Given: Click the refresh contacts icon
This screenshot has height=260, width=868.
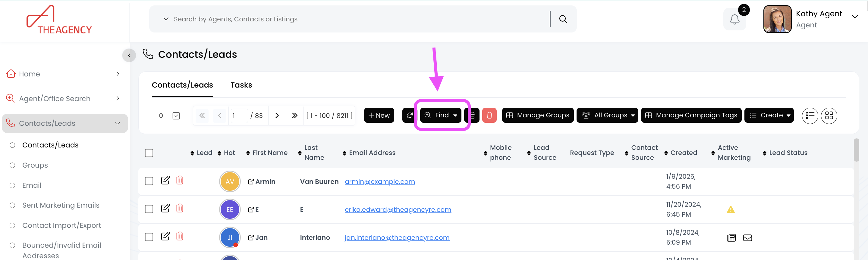Looking at the screenshot, I should 410,115.
